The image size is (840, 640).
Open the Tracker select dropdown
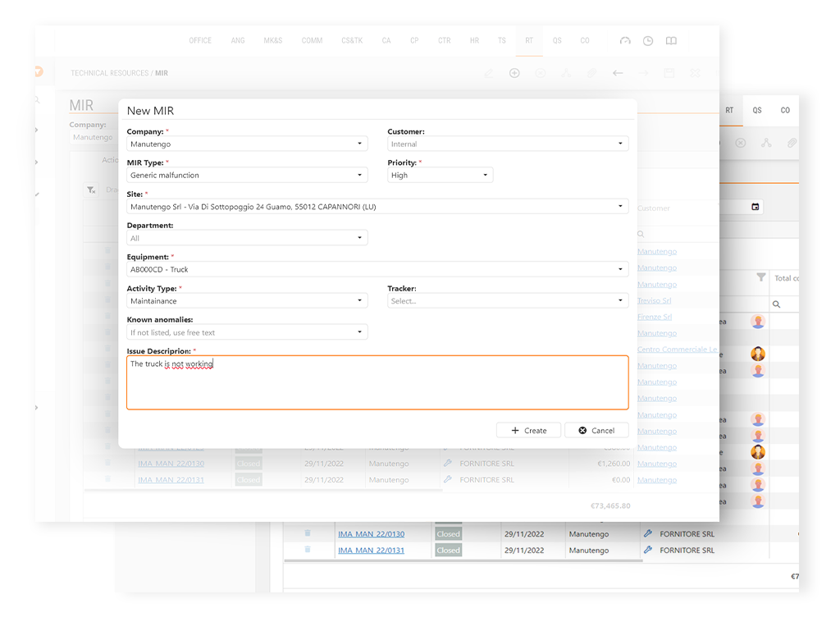pos(507,301)
